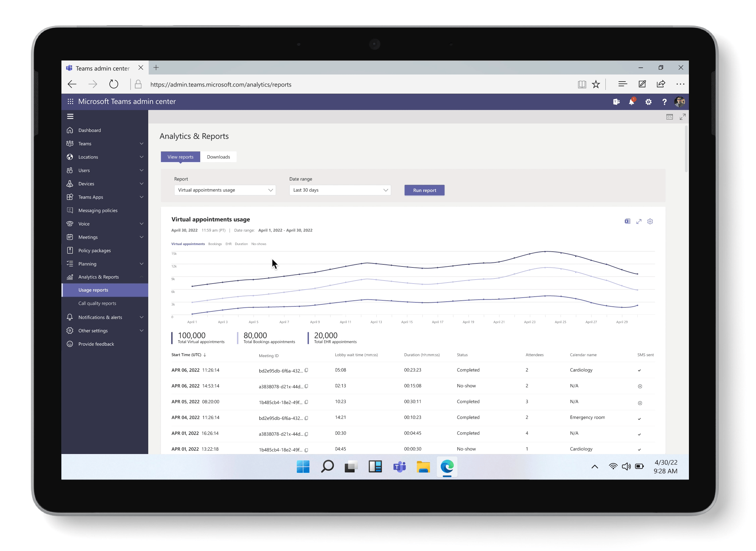Viewport: 756px width, 551px height.
Task: Click the export/download icon on report
Action: [x=628, y=221]
